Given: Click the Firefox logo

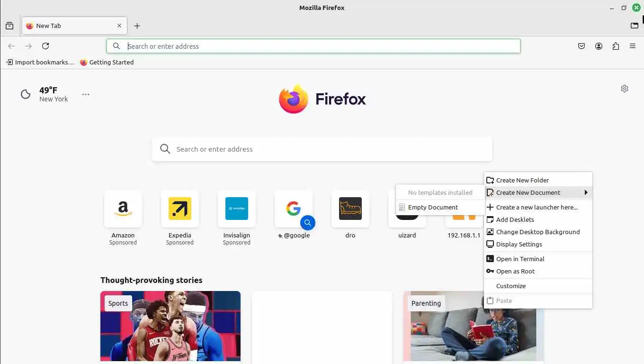Looking at the screenshot, I should 322,99.
